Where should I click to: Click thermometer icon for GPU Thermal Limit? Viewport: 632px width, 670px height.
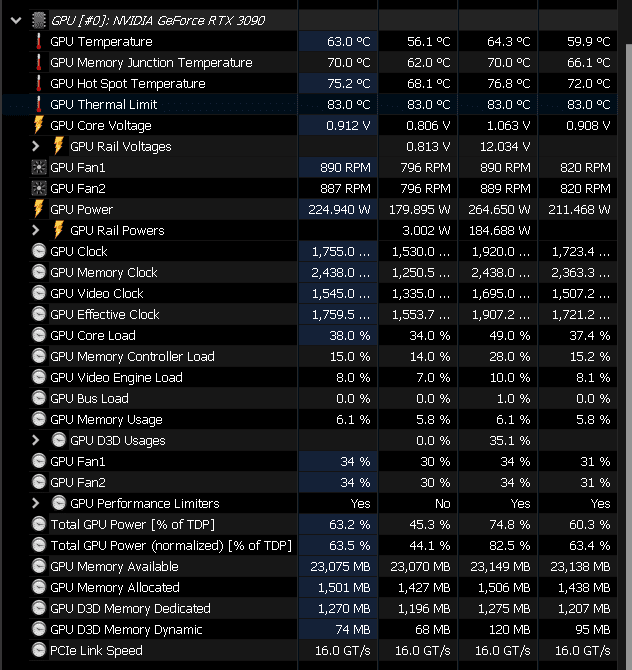[x=39, y=104]
